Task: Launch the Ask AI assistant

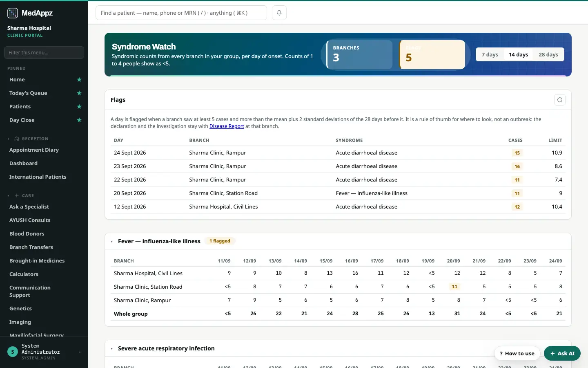Action: coord(562,354)
